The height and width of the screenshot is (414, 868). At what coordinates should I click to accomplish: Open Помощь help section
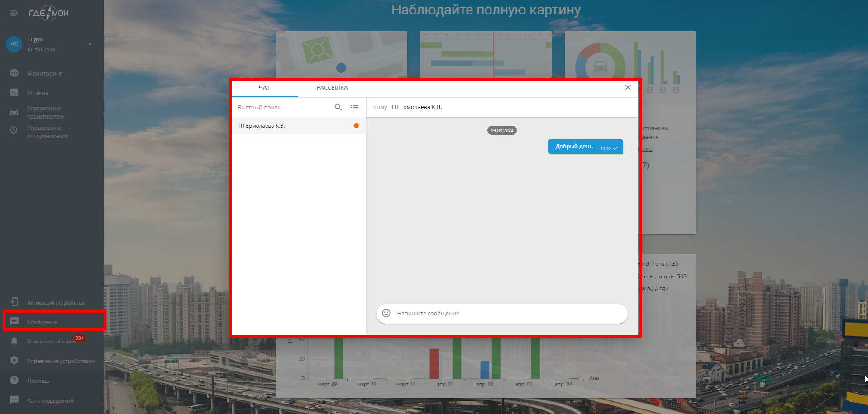38,381
